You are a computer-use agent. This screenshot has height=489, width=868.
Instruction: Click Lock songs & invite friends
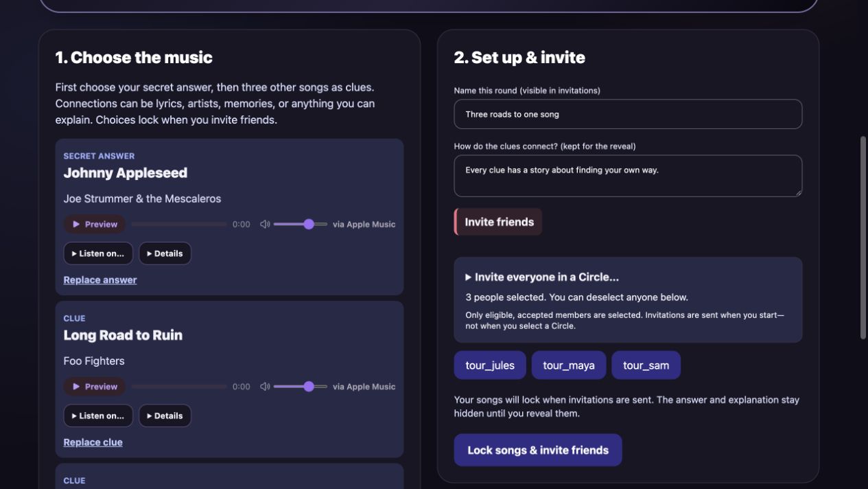pyautogui.click(x=538, y=450)
